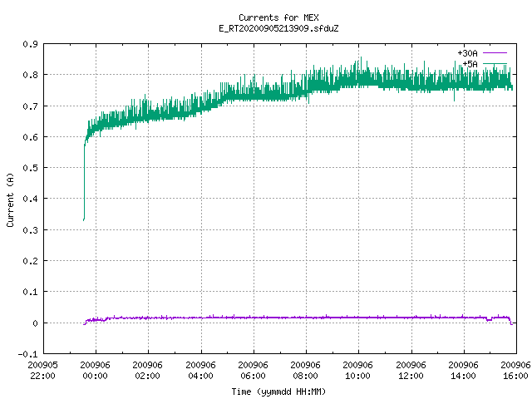
Task: Click the y-axis label 'Current (A)'
Action: point(10,199)
